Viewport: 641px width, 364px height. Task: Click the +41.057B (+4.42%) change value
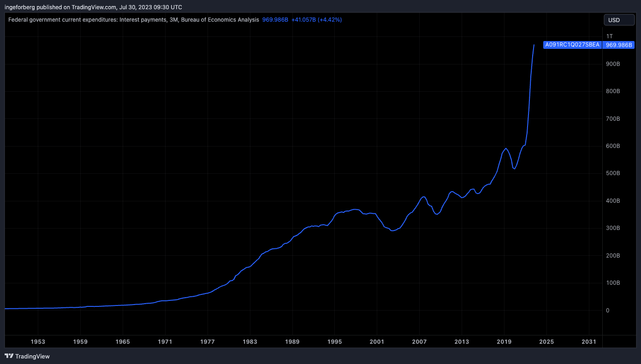click(x=316, y=20)
